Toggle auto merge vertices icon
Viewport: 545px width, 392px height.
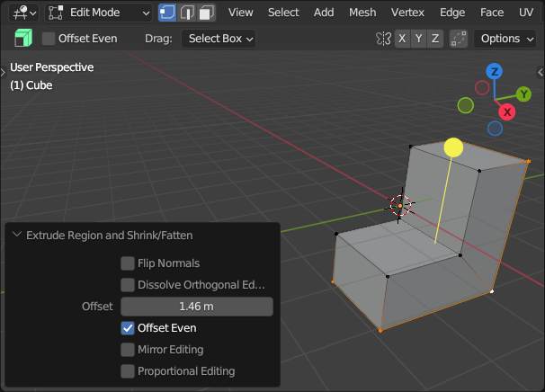pyautogui.click(x=459, y=39)
